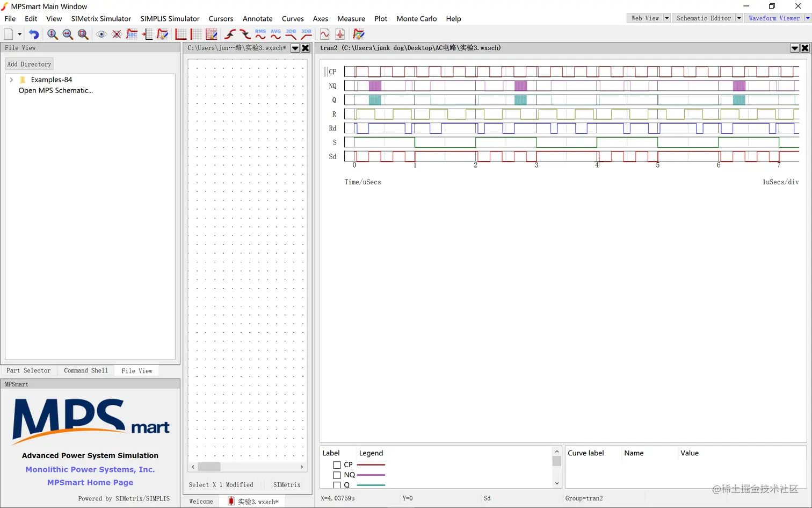Select the zoom box magnifier icon

83,34
